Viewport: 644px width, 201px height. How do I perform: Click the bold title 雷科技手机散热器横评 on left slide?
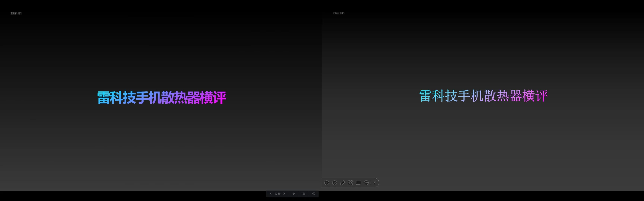click(x=162, y=97)
